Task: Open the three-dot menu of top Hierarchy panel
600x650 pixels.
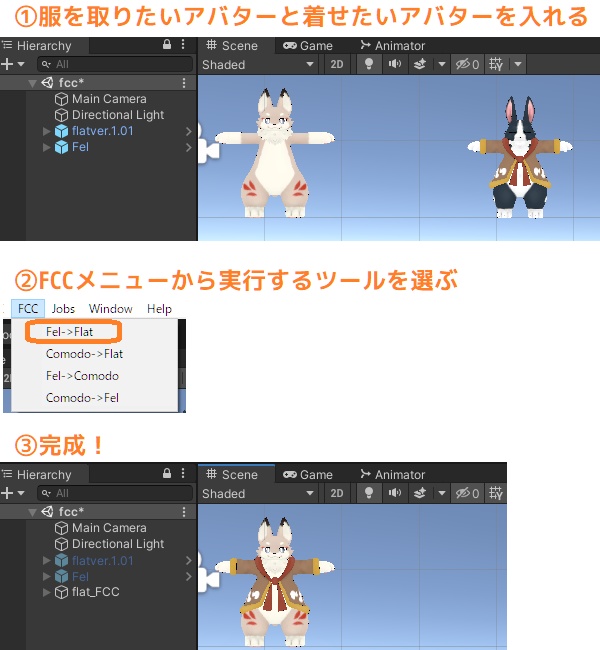Action: click(183, 45)
